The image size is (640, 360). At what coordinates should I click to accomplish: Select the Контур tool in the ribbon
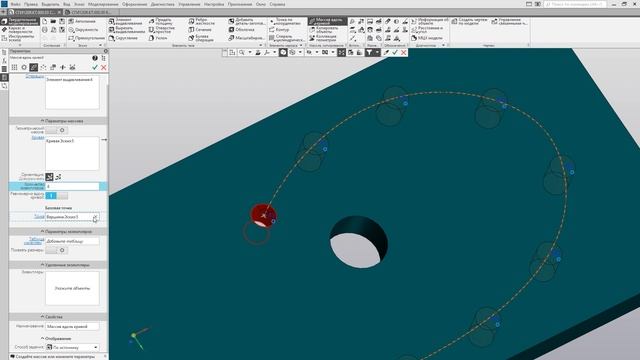pyautogui.click(x=279, y=30)
